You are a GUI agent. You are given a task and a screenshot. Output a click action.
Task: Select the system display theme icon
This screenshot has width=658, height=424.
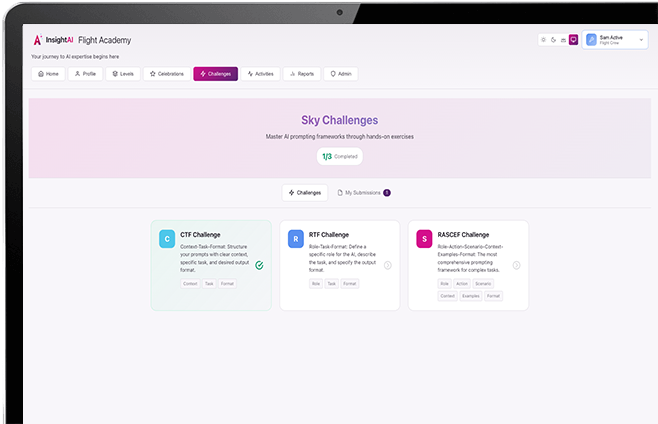point(563,40)
